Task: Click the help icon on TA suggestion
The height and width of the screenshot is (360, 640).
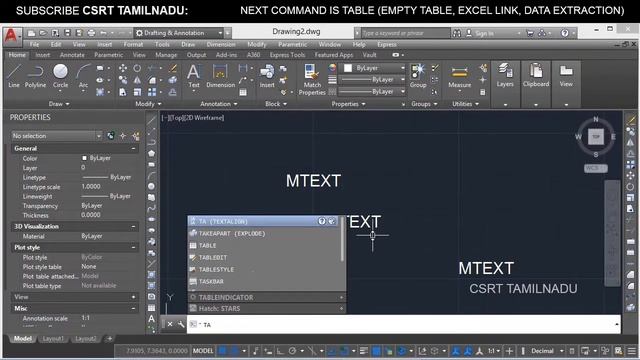Action: click(322, 221)
